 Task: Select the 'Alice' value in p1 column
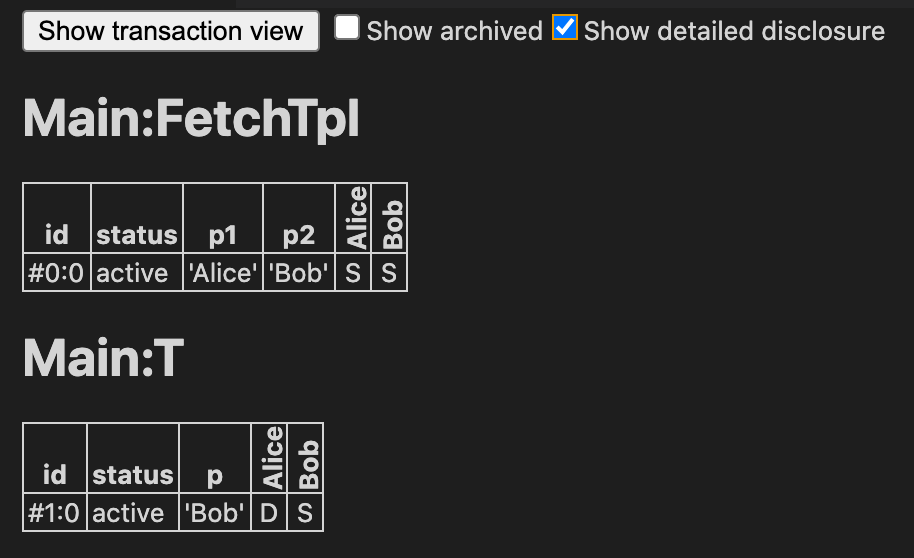pos(223,273)
